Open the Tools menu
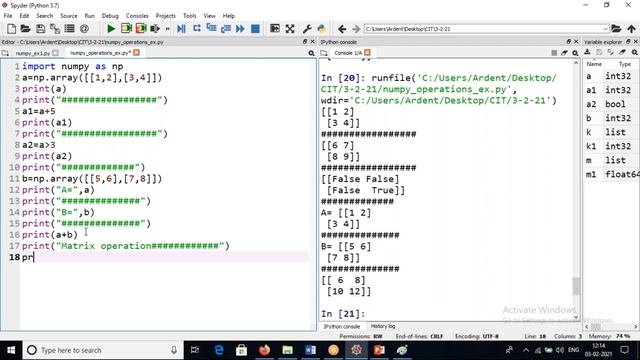The width and height of the screenshot is (640, 360). pos(189,16)
